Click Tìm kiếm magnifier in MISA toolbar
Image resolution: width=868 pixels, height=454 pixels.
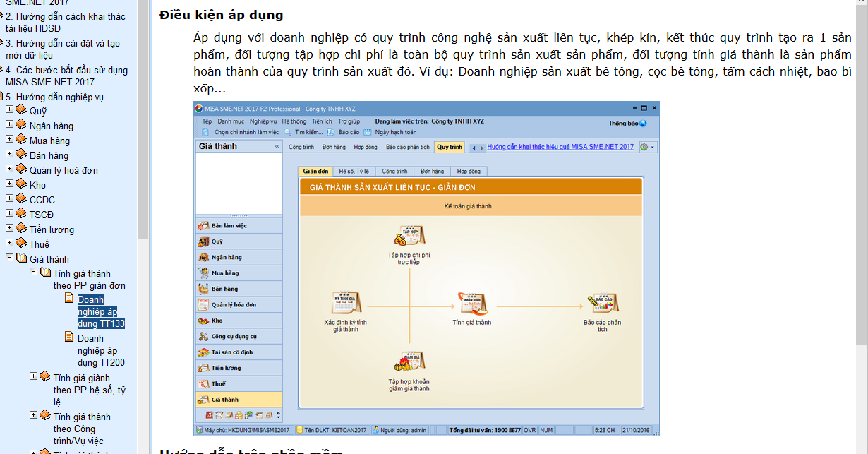pyautogui.click(x=288, y=132)
